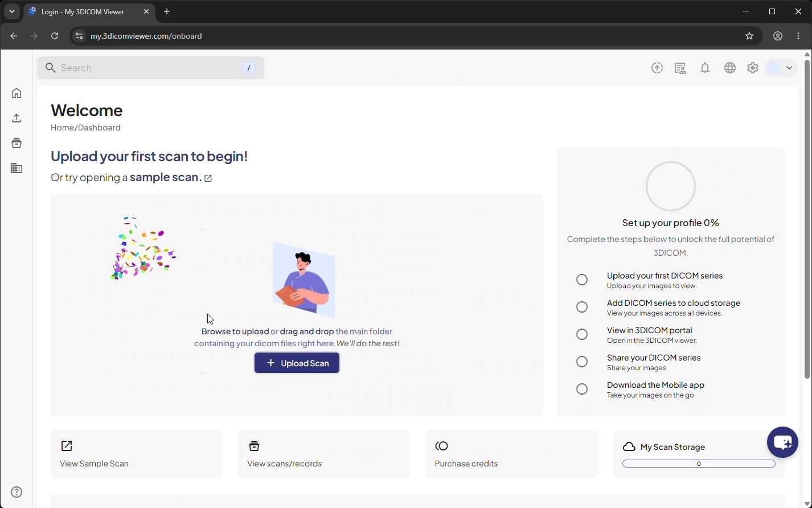Close the 'Login - My 3DICOM Viewer' tab
812x508 pixels.
point(146,11)
